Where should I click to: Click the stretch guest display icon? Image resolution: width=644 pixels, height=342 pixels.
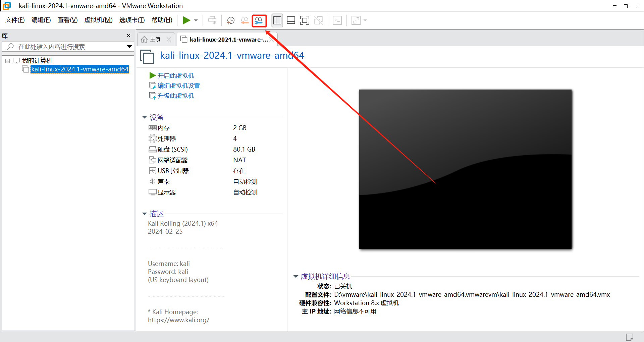[x=356, y=20]
